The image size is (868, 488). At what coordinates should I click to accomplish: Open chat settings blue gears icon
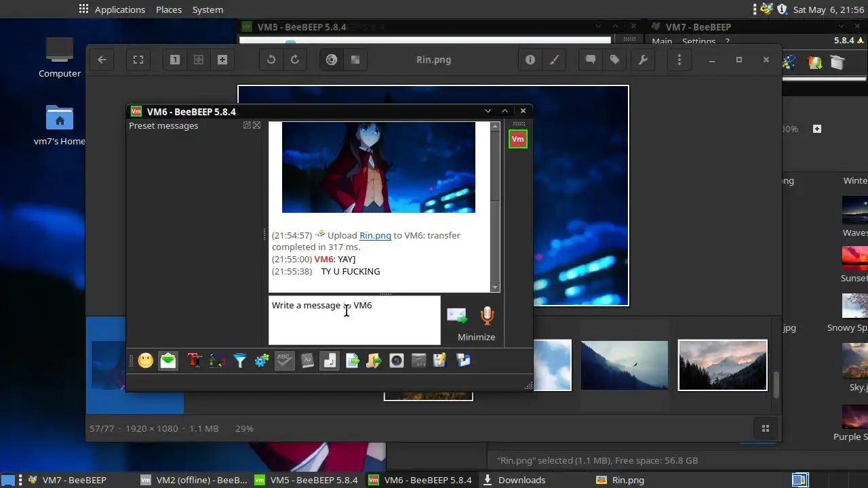(262, 361)
